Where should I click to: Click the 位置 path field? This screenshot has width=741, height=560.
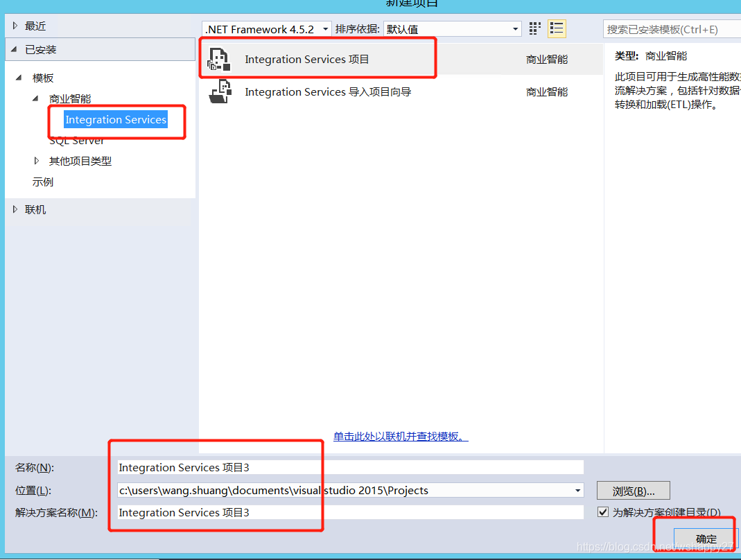pyautogui.click(x=351, y=491)
